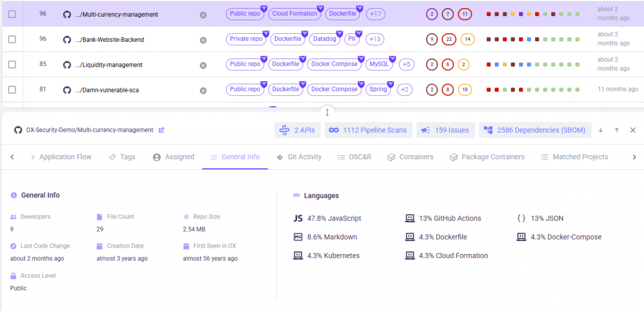Image resolution: width=644 pixels, height=311 pixels.
Task: Click the X icon in Multi-currency-management row
Action: click(203, 15)
